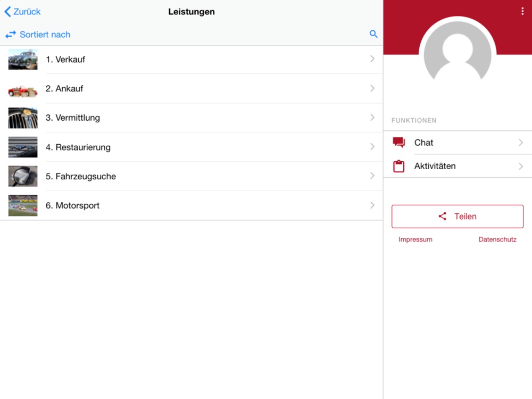Click the Verkauf vintage car thumbnail
This screenshot has width=532, height=399.
(23, 59)
